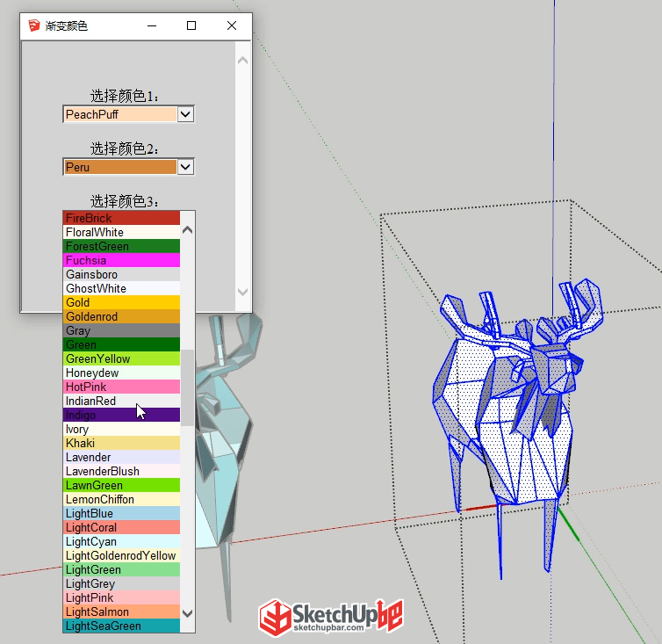This screenshot has height=644, width=662.
Task: Select Lavender list entry
Action: point(121,457)
